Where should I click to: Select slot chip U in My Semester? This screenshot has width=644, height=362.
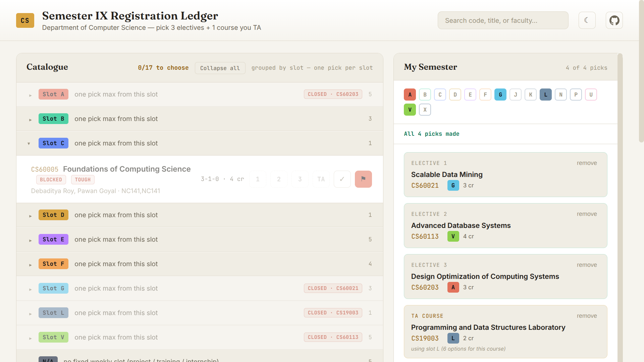pyautogui.click(x=591, y=95)
